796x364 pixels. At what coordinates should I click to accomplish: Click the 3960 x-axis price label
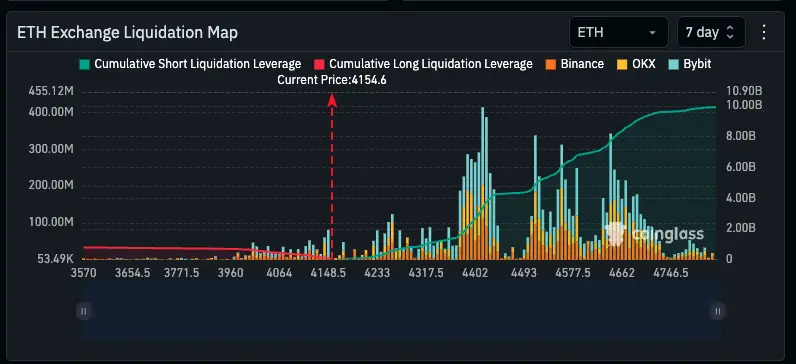click(230, 273)
